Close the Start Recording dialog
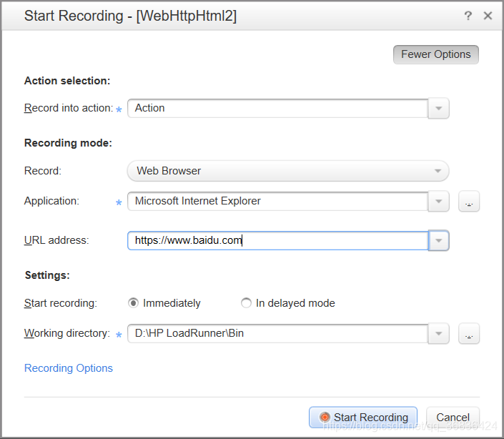The height and width of the screenshot is (439, 504). (x=488, y=16)
